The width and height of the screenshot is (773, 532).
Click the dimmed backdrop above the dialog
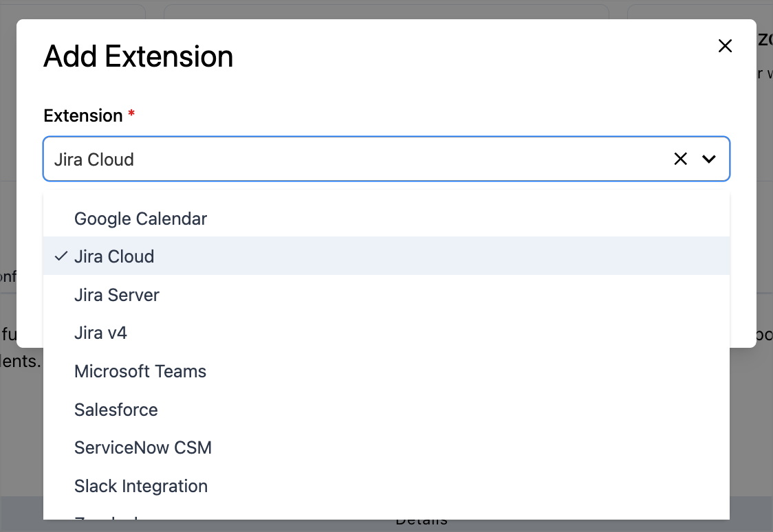coord(385,9)
